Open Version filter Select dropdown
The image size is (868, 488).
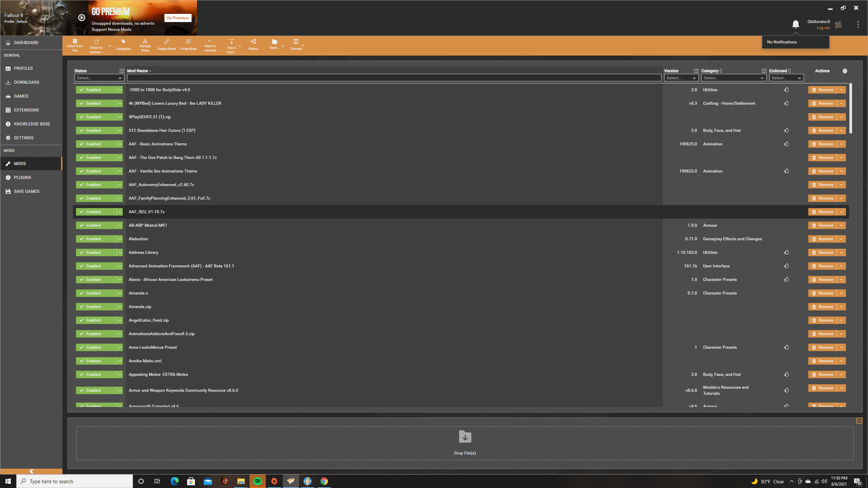681,78
